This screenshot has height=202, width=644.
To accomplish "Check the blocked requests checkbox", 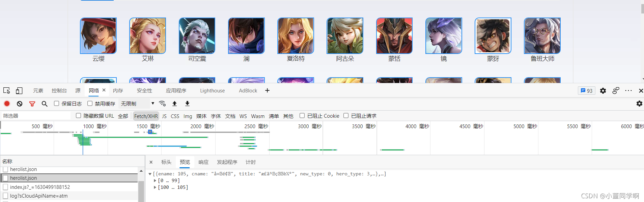I will coord(346,116).
